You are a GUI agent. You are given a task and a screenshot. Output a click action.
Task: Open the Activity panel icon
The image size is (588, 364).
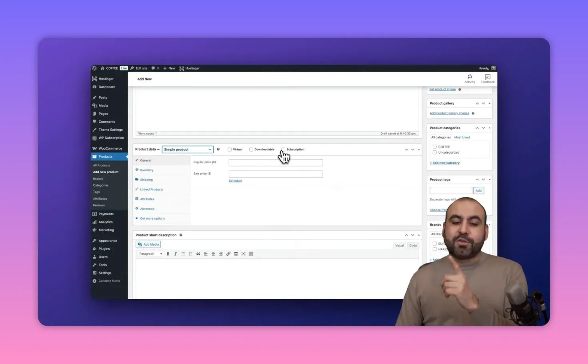(x=470, y=78)
